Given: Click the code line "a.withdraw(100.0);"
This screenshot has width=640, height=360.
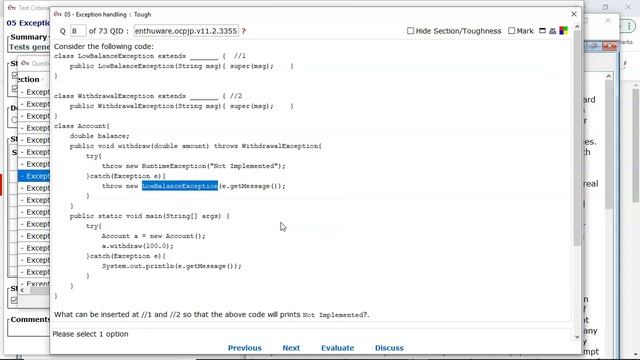Looking at the screenshot, I should click(x=138, y=246).
